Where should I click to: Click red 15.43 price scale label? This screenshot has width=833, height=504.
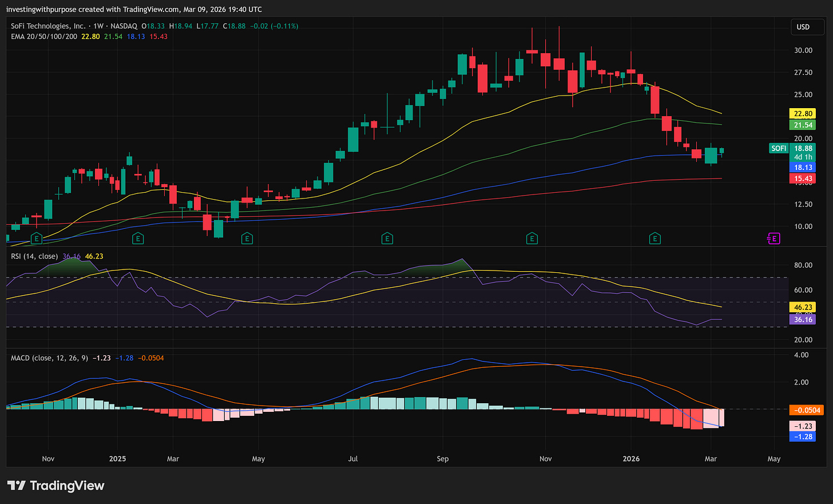pyautogui.click(x=803, y=178)
